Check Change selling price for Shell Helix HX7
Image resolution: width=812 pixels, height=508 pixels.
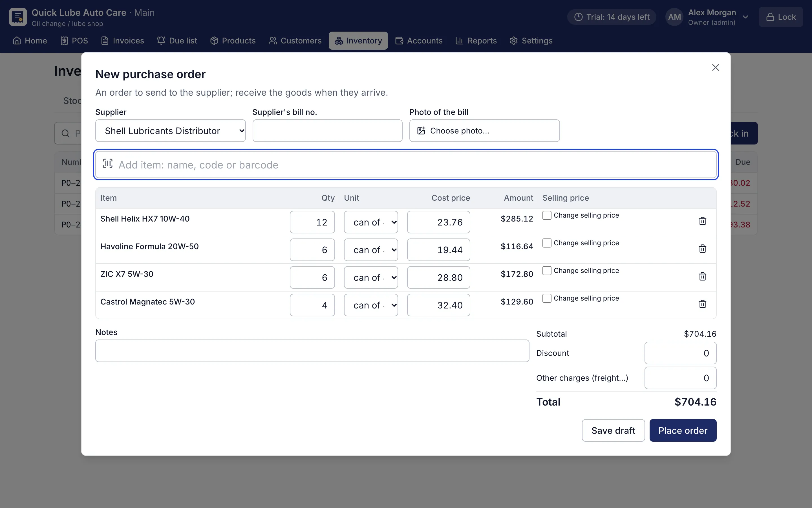(547, 215)
